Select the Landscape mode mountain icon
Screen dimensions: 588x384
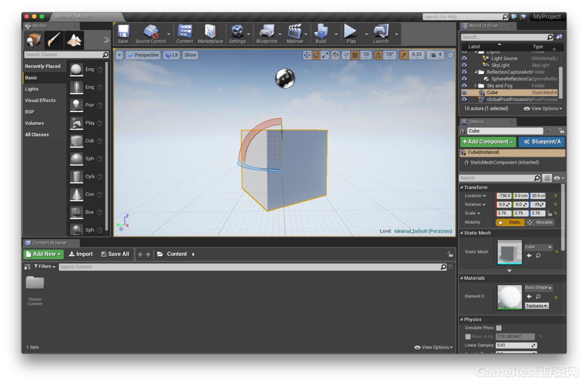pyautogui.click(x=74, y=40)
